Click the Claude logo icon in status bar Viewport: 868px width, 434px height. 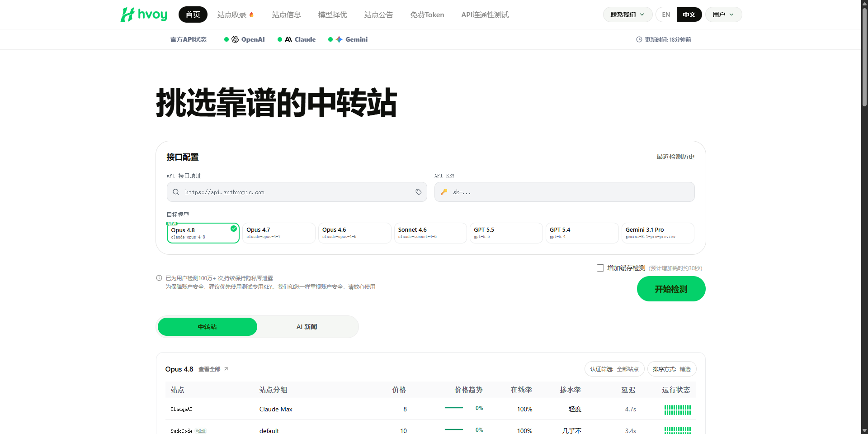(x=288, y=39)
